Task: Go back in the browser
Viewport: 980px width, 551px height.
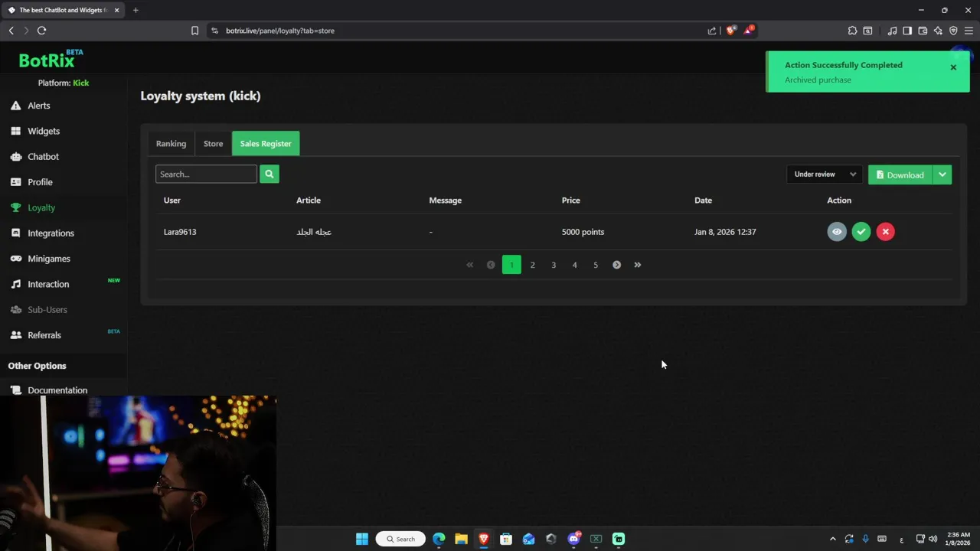Action: coord(11,31)
